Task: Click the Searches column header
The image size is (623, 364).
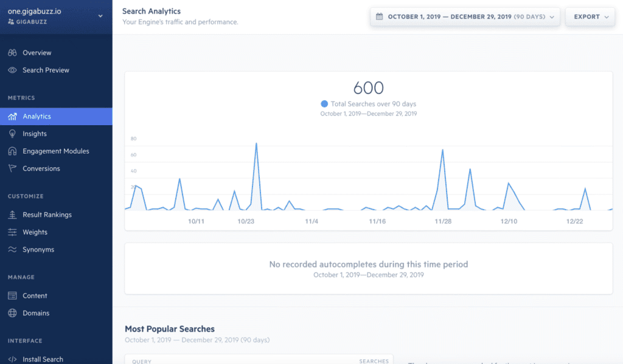Action: (x=374, y=361)
